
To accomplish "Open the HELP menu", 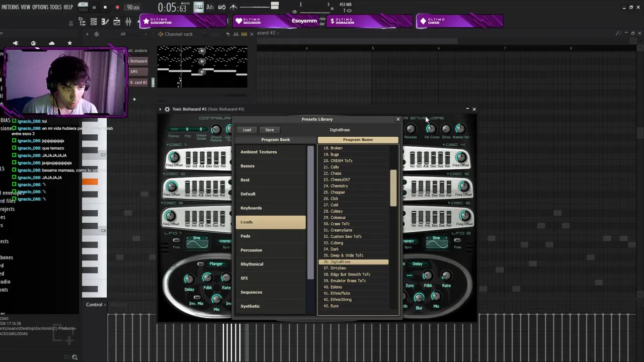I will [x=68, y=7].
